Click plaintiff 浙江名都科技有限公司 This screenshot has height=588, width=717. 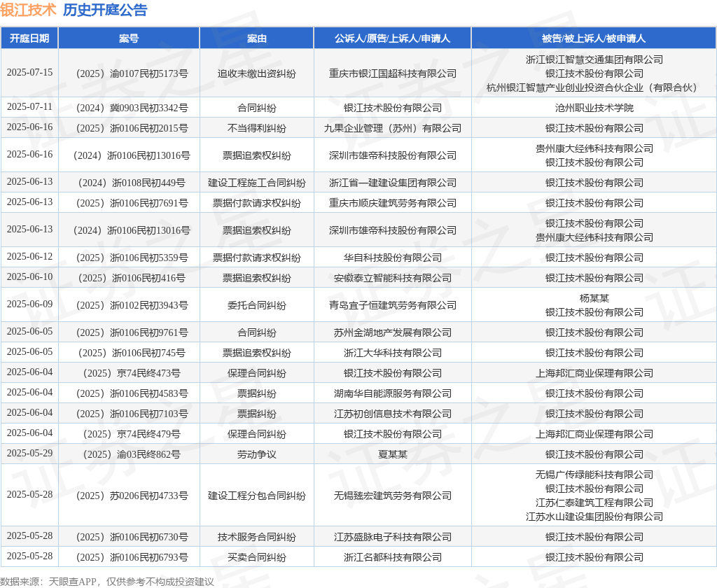click(x=392, y=557)
